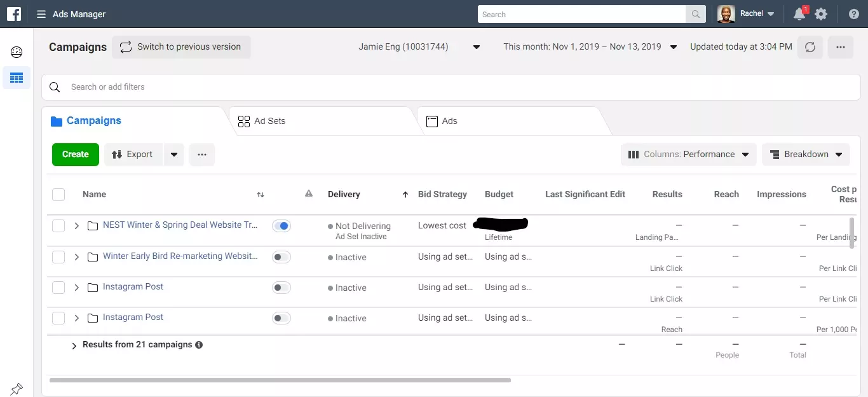Click the help question mark icon

(x=853, y=14)
